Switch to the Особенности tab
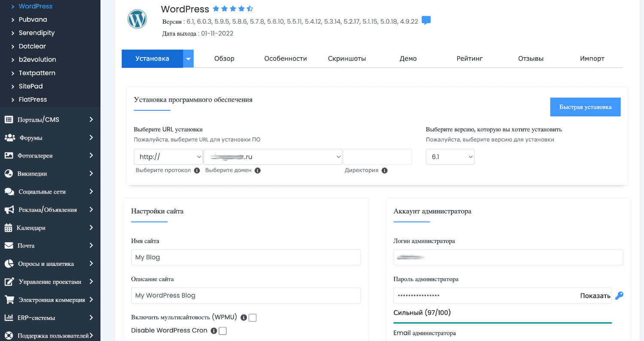Image resolution: width=644 pixels, height=341 pixels. [x=286, y=59]
